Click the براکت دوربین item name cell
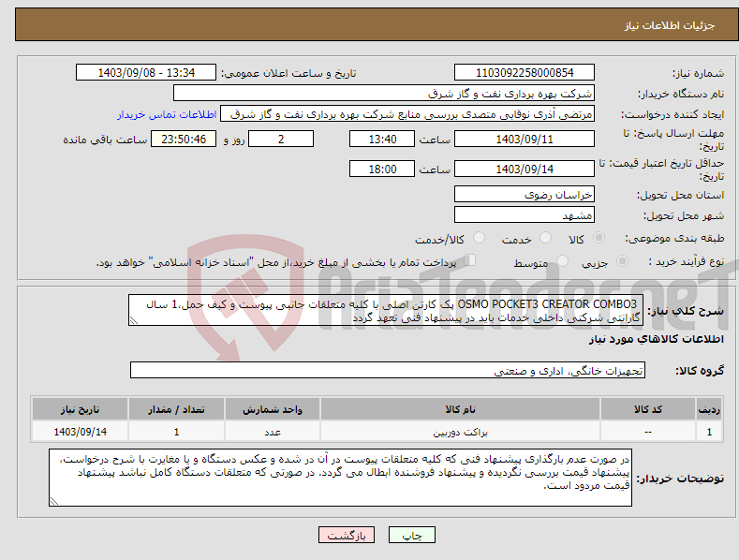The width and height of the screenshot is (739, 560). pos(460,432)
